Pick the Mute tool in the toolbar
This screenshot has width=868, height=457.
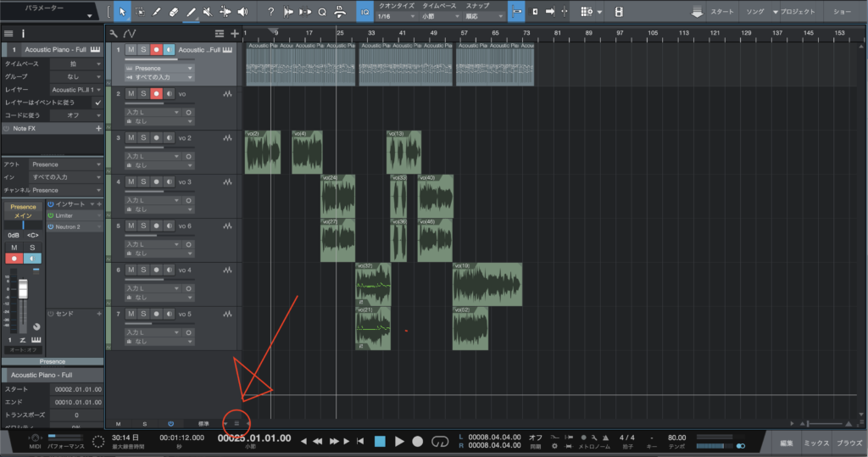coord(208,12)
